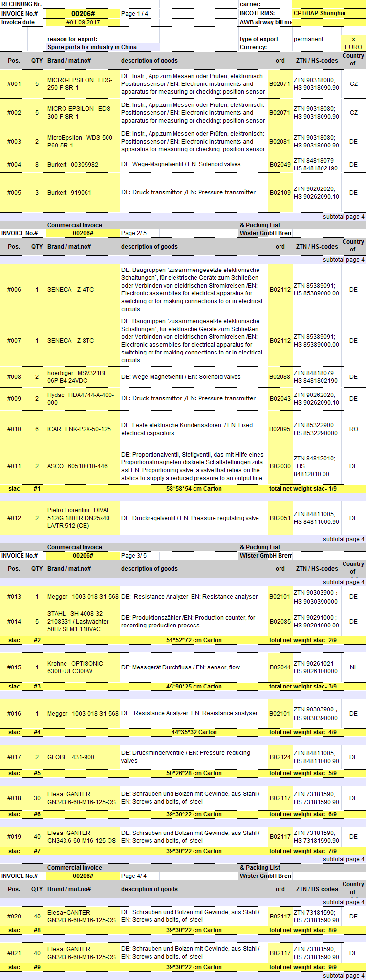Click the 'CPT/DAP Shanghai' incoterms cell
The height and width of the screenshot is (980, 366).
pyautogui.click(x=329, y=13)
